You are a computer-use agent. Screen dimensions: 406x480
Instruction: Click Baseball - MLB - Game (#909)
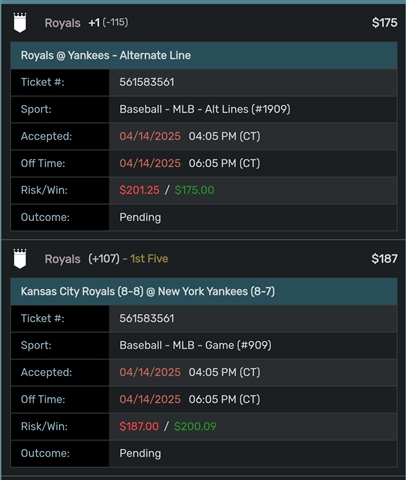195,345
